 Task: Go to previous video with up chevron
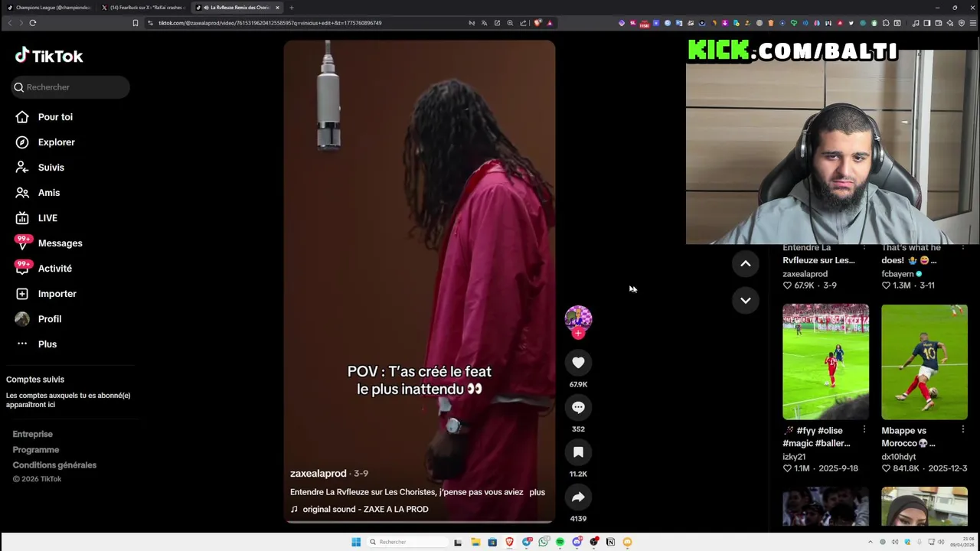coord(745,263)
